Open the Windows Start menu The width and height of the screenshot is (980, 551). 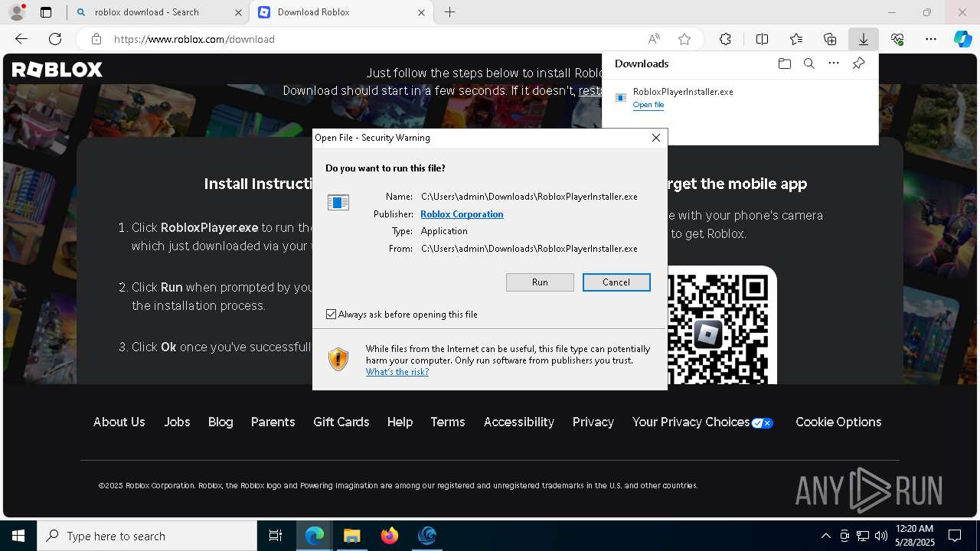[18, 536]
